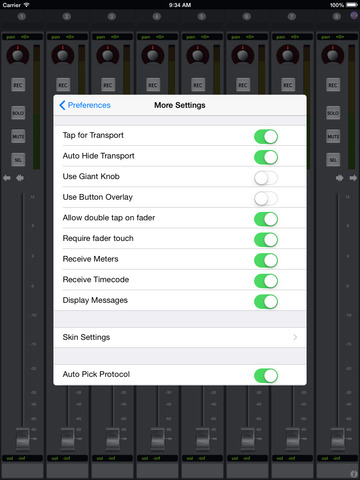This screenshot has width=360, height=480.
Task: Click the volume fader cap on channel 1
Action: point(23,438)
